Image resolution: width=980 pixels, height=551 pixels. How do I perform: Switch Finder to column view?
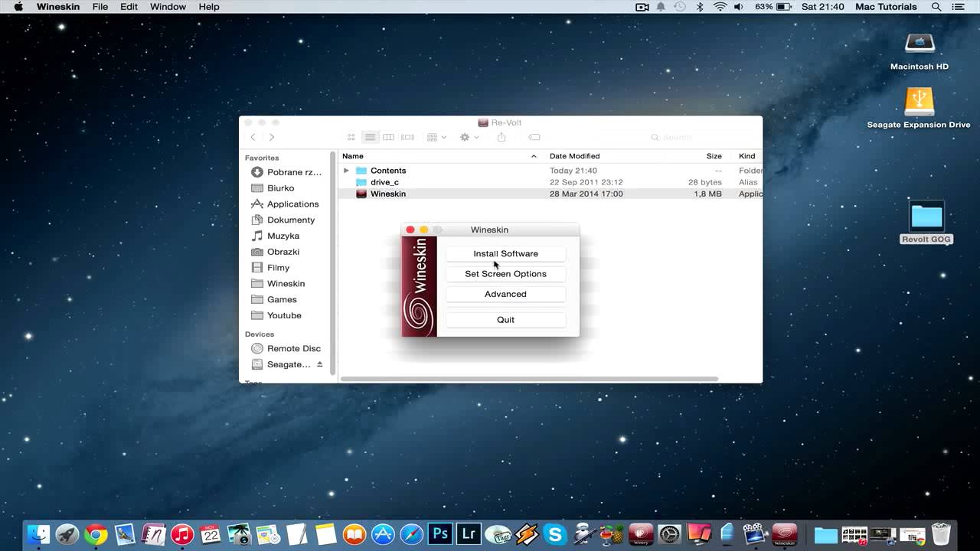pos(388,137)
